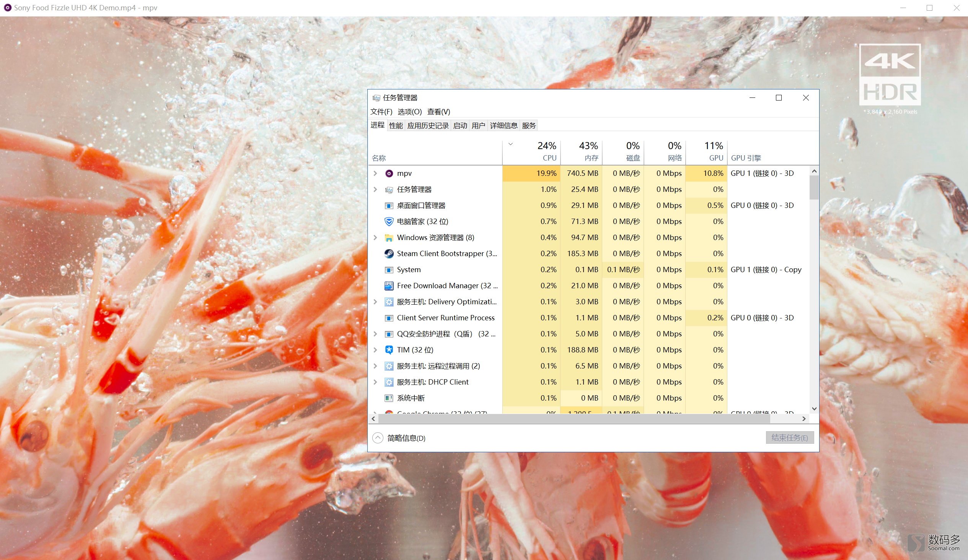Open the 详细信息 tab
The width and height of the screenshot is (968, 560).
tap(503, 126)
